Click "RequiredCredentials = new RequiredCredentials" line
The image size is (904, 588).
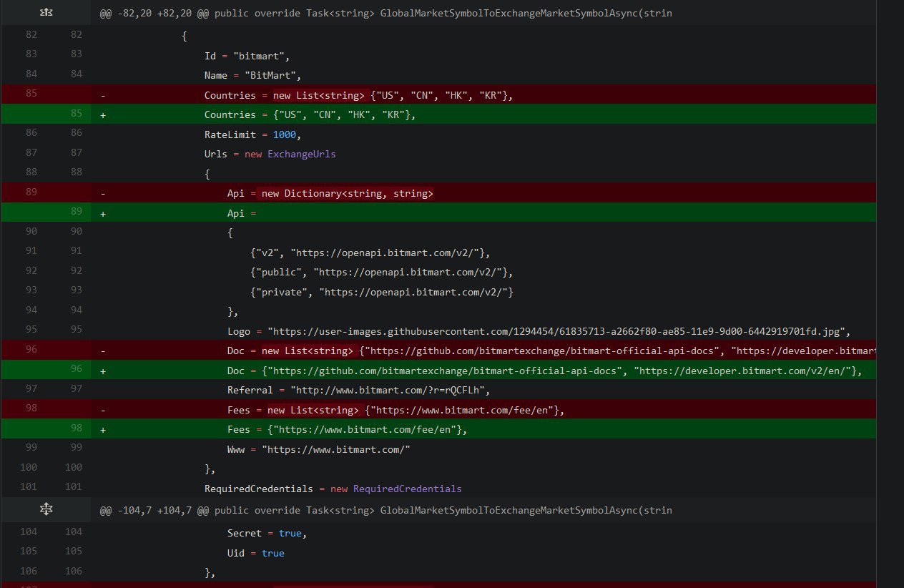click(333, 489)
